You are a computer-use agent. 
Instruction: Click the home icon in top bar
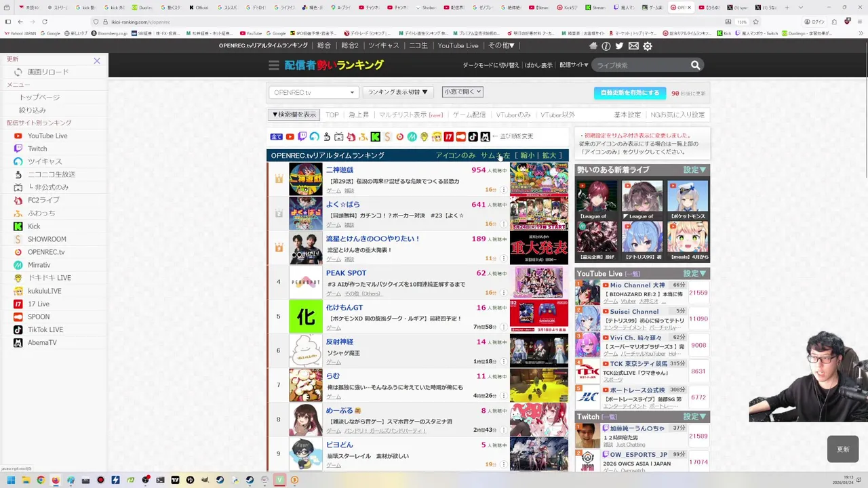click(593, 46)
